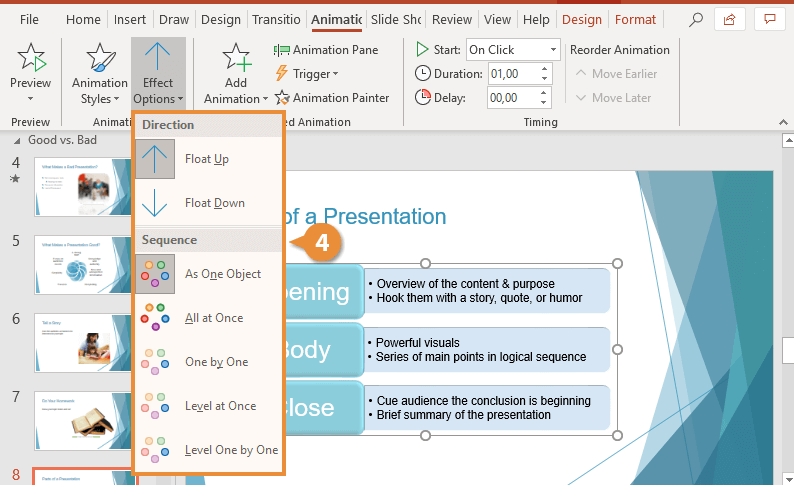Switch to the Insert ribbon tab

pos(130,20)
